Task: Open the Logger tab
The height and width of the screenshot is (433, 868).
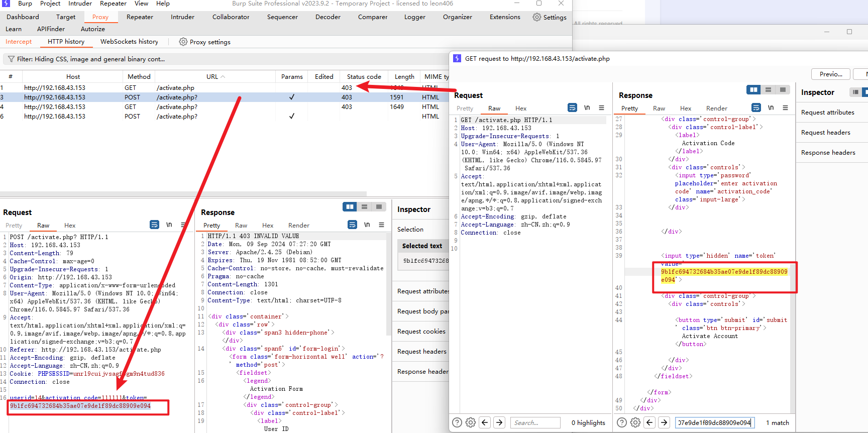Action: tap(414, 17)
